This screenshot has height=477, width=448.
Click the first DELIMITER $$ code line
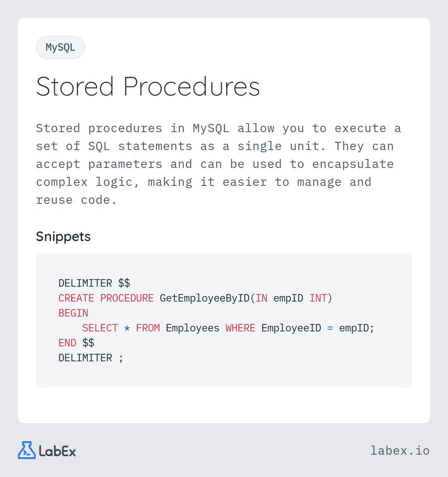94,283
